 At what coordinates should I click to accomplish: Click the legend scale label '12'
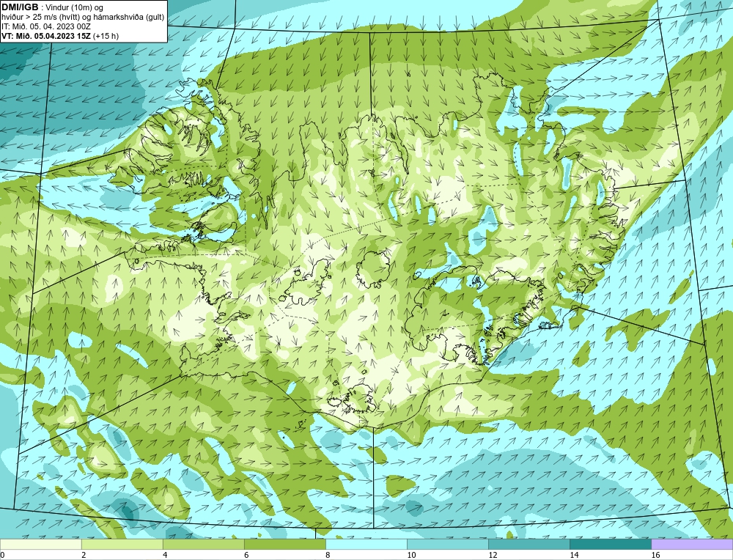click(x=493, y=555)
